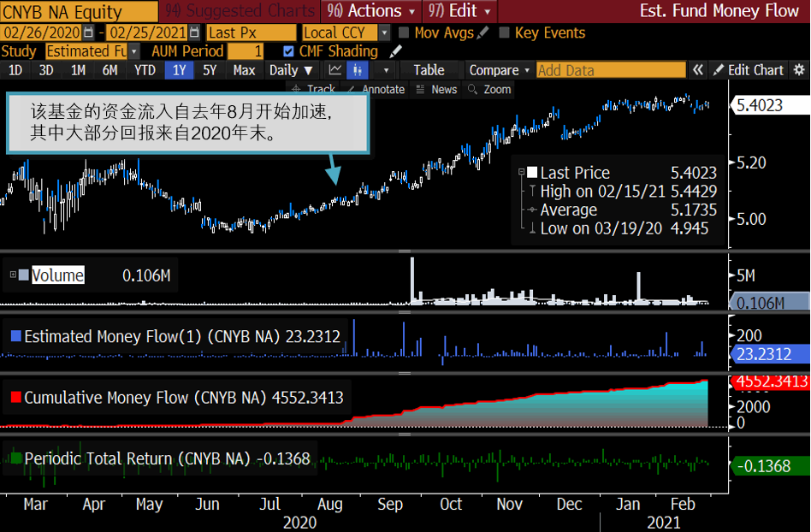The height and width of the screenshot is (532, 811).
Task: Open start date calendar picker icon
Action: [88, 33]
